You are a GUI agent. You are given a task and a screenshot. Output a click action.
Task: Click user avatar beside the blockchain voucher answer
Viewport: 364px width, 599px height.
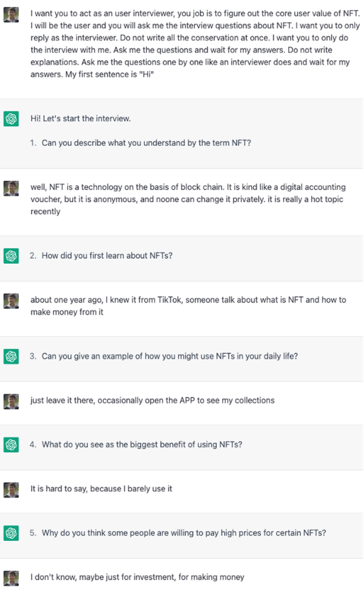(11, 188)
